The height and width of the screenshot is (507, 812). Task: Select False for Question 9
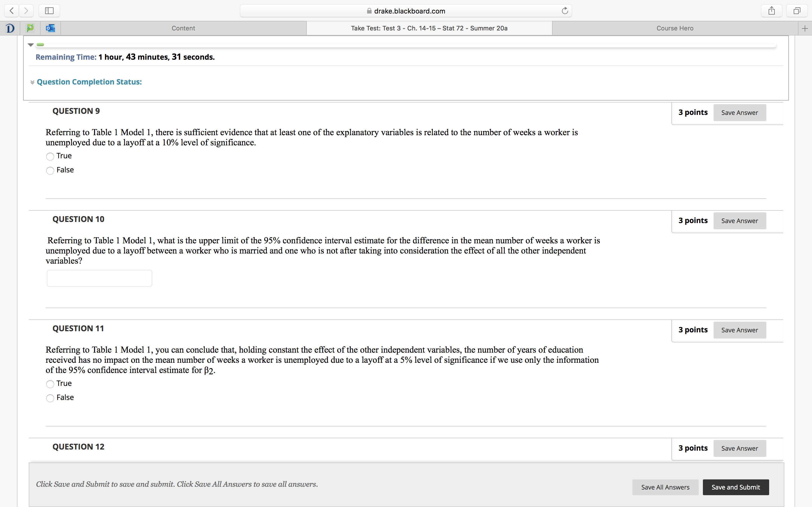50,171
